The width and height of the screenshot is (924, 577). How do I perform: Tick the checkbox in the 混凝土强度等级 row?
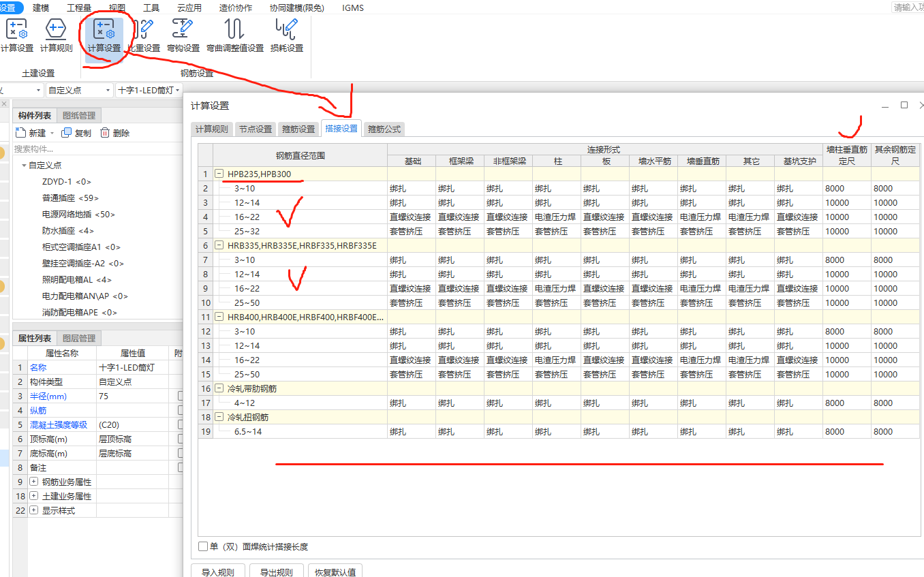point(181,424)
